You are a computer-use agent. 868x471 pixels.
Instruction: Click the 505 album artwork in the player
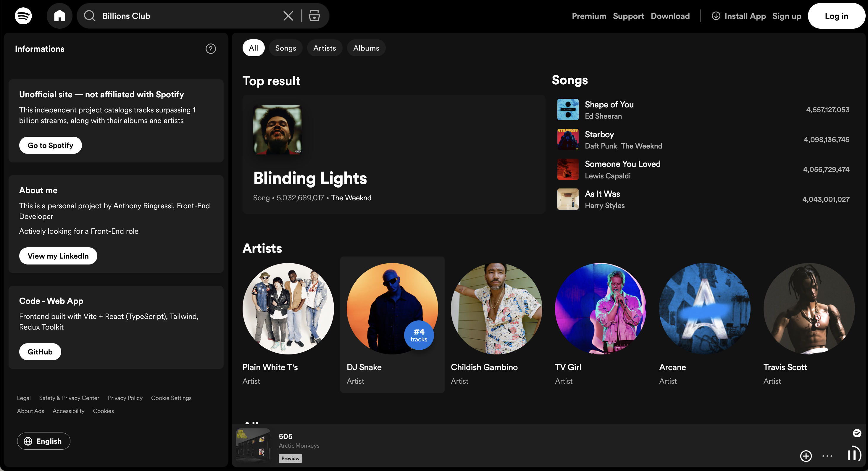tap(254, 445)
